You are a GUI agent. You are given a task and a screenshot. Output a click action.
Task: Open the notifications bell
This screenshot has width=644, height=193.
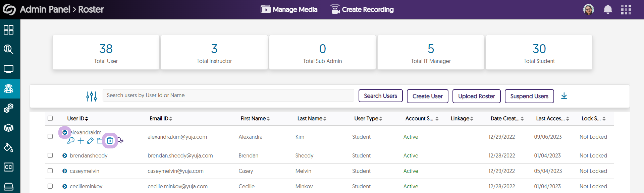pos(607,9)
